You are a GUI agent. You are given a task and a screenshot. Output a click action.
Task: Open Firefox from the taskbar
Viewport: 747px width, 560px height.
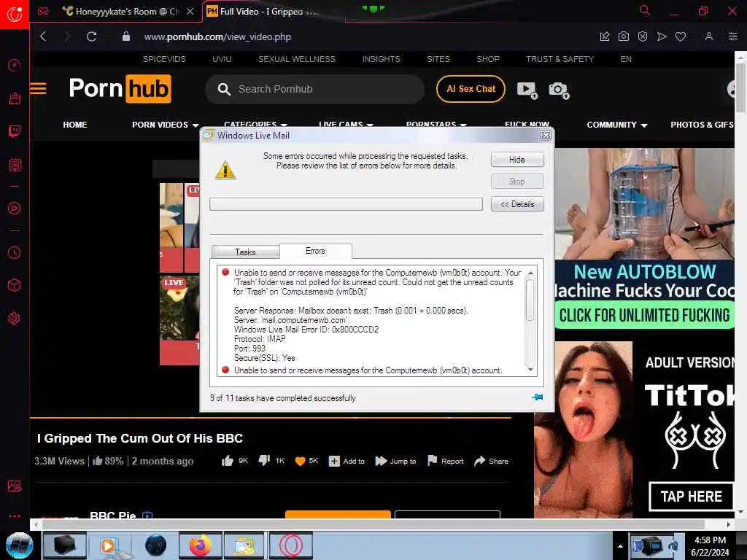pos(201,545)
